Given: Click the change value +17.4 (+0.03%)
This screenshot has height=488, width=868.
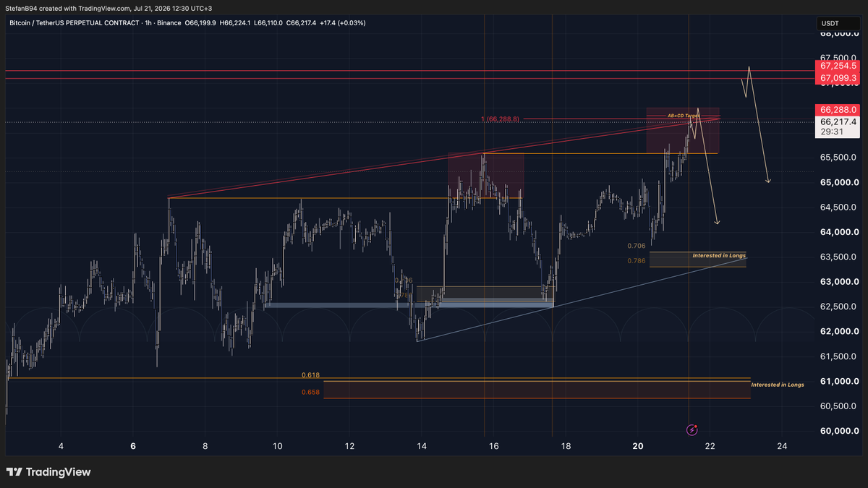Looking at the screenshot, I should (344, 23).
